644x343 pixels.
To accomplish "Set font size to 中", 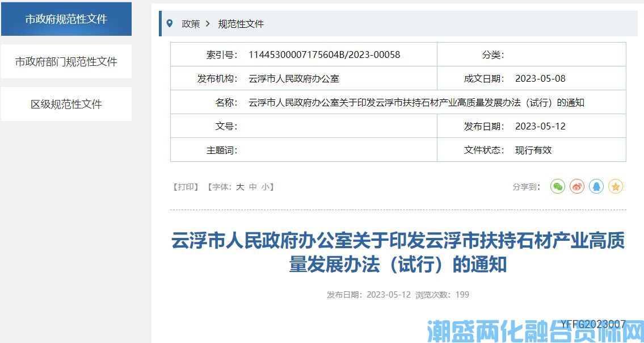I will tap(253, 187).
